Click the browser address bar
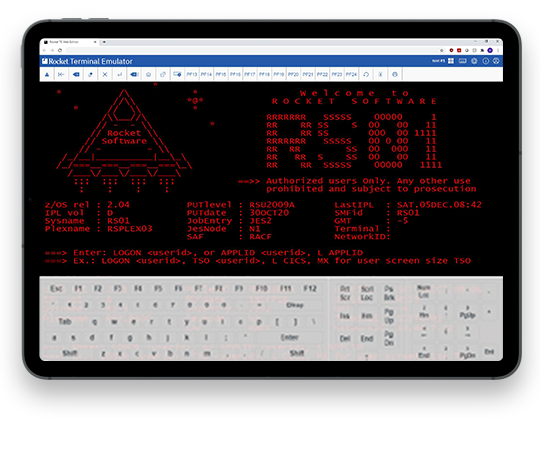Viewport: 540px width, 452px height. tap(251, 50)
